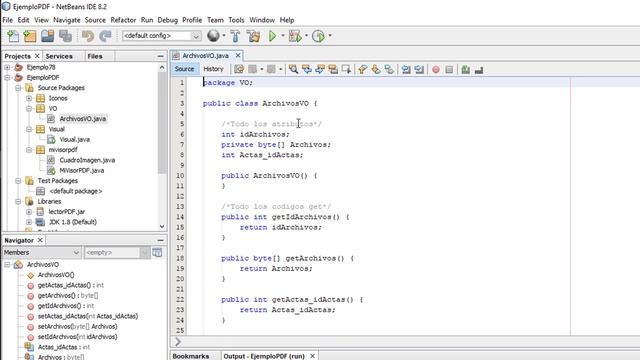Toggle Highlight Search icon in editor
Screen dimensions: 640x360
pyautogui.click(x=333, y=69)
